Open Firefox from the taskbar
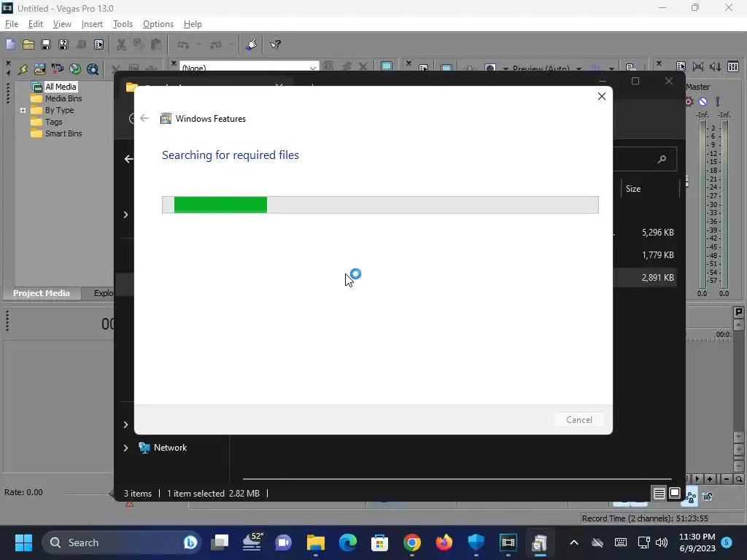The height and width of the screenshot is (560, 747). point(444,542)
